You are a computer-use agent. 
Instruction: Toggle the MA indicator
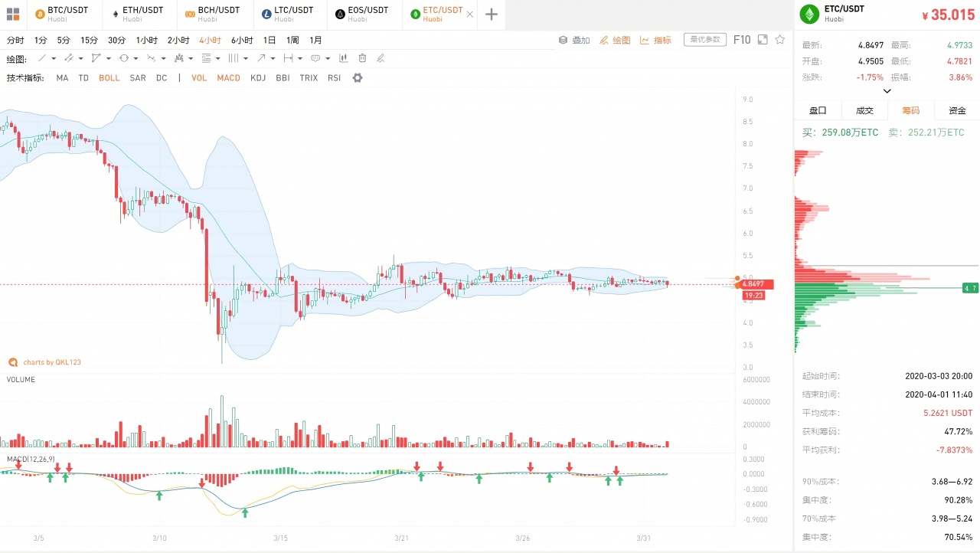[62, 78]
